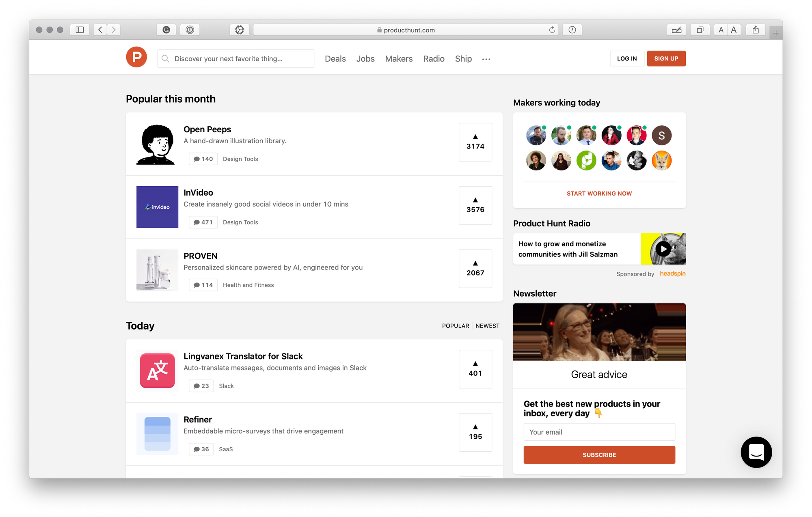Upvote Lingvanex Translator for Slack
The width and height of the screenshot is (812, 517).
click(475, 369)
